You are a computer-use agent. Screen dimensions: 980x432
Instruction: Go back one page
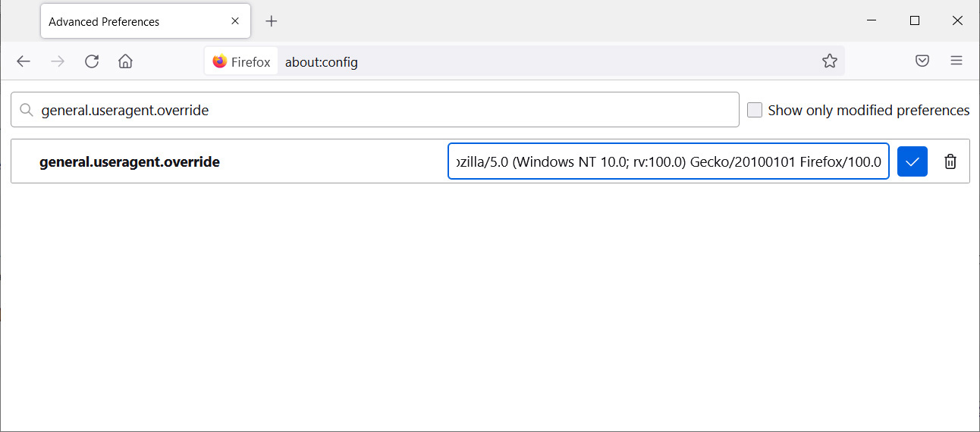pos(24,61)
